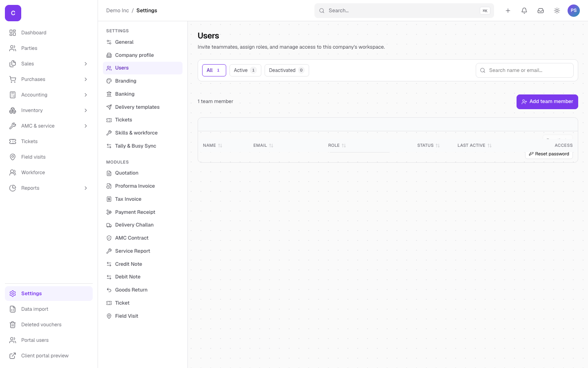Expand the Sales sidebar section
This screenshot has width=588, height=368.
pyautogui.click(x=49, y=64)
